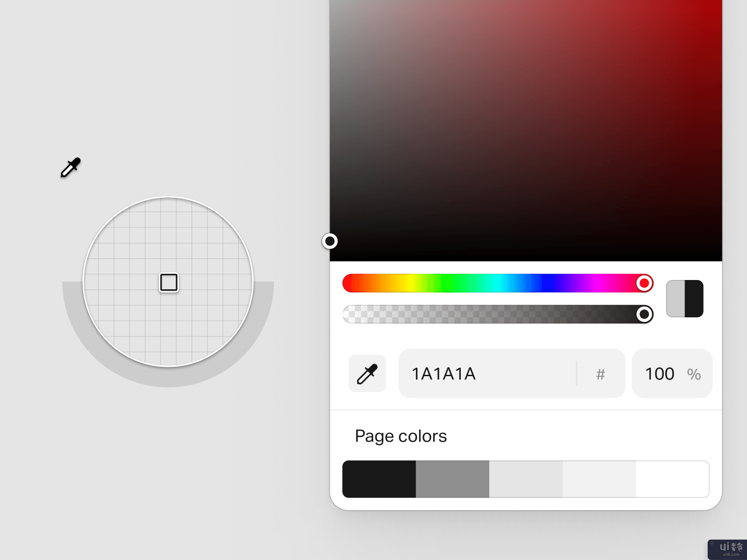Click the picker handle on saturation area
The image size is (747, 560).
pyautogui.click(x=330, y=241)
